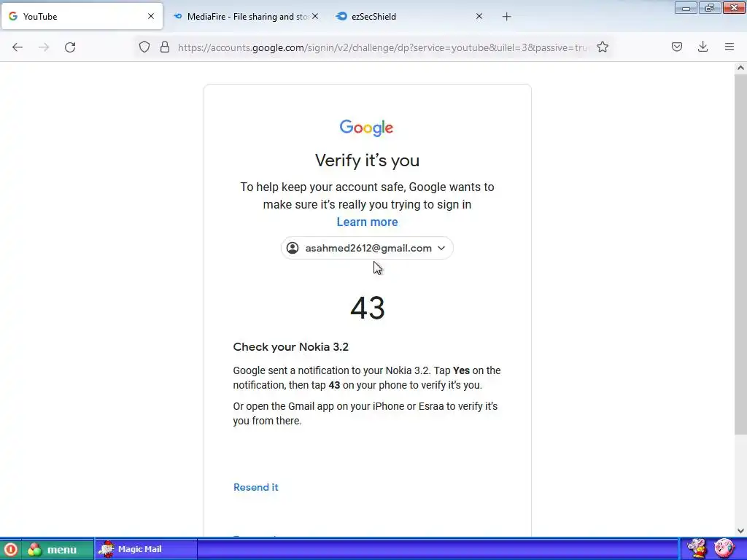Go back to the previous page

(18, 47)
